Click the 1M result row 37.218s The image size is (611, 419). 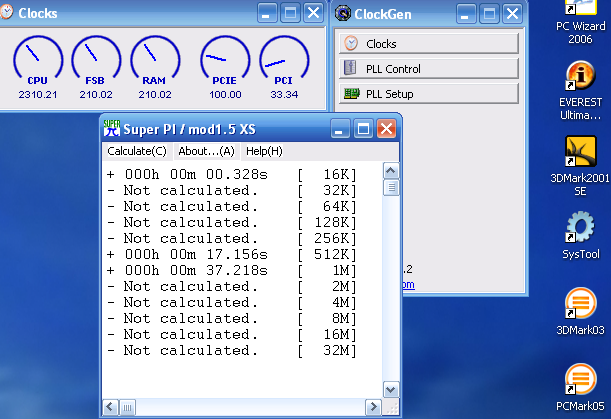(x=231, y=270)
